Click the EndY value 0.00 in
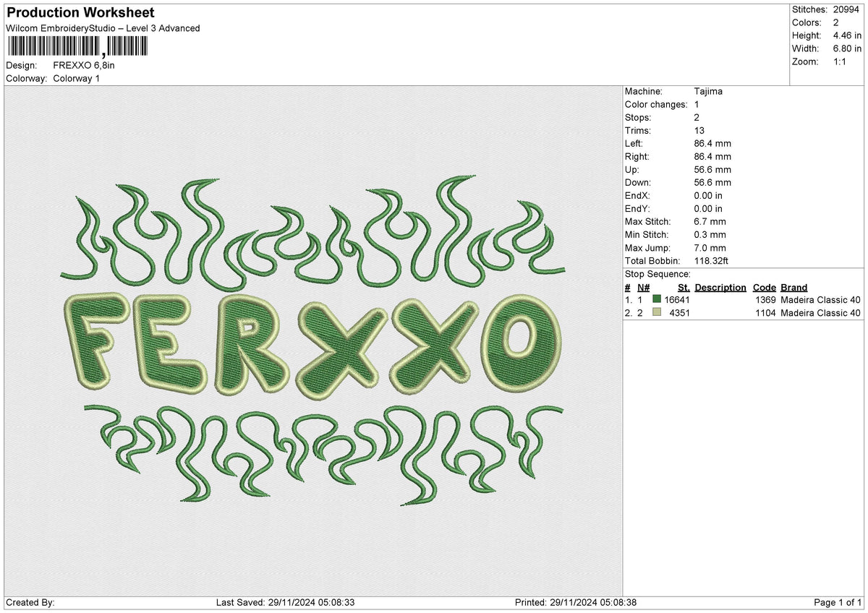Screen dimensions: 868x613 (708, 209)
